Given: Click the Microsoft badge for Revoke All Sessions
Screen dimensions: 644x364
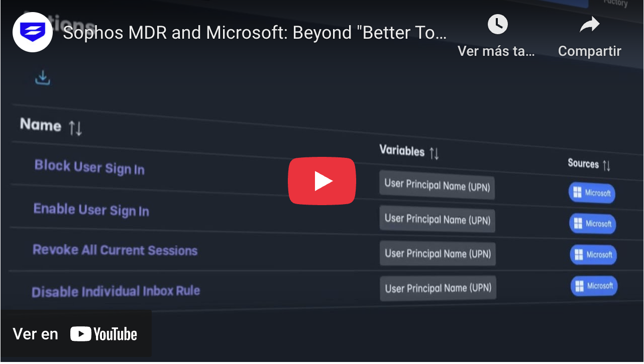Looking at the screenshot, I should 593,255.
